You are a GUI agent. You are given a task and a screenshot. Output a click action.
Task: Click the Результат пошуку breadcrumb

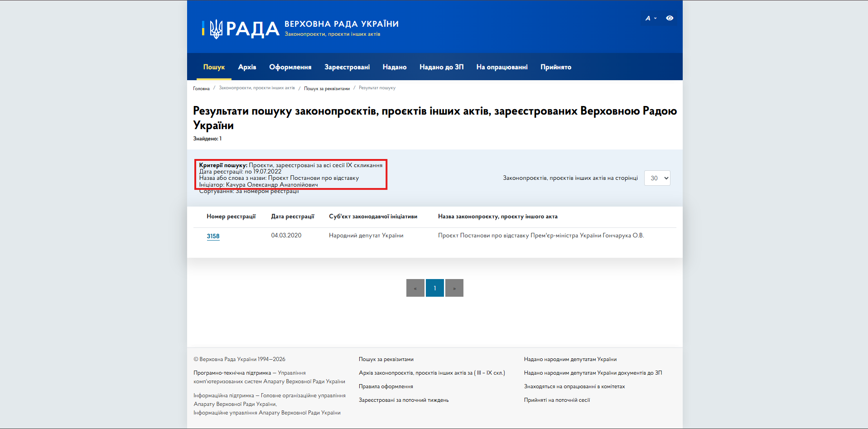click(x=377, y=88)
